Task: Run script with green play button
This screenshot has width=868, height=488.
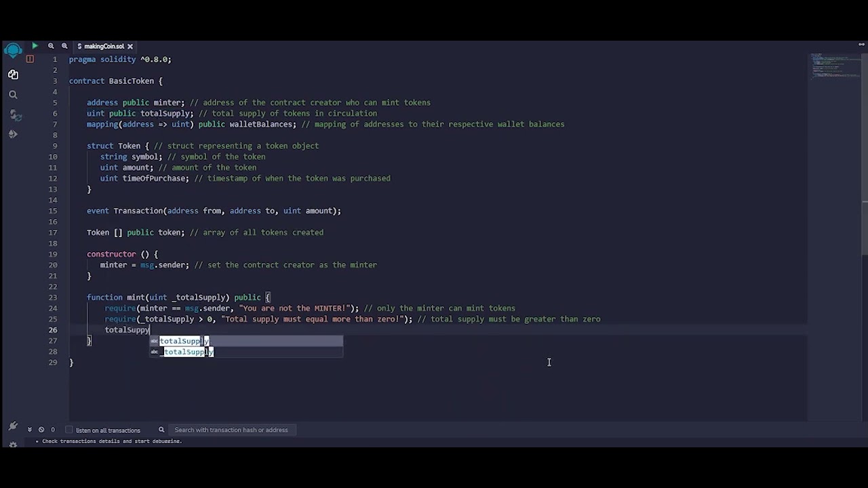Action: [34, 46]
